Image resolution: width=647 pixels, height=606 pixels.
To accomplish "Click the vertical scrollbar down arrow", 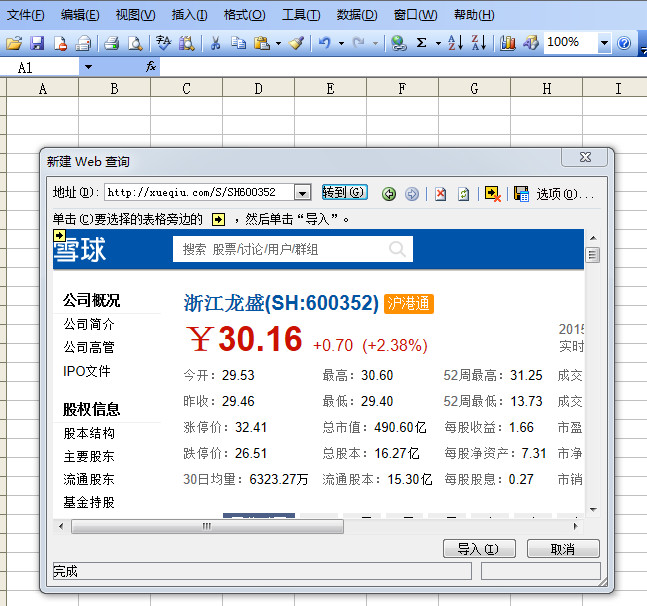I will [x=593, y=509].
